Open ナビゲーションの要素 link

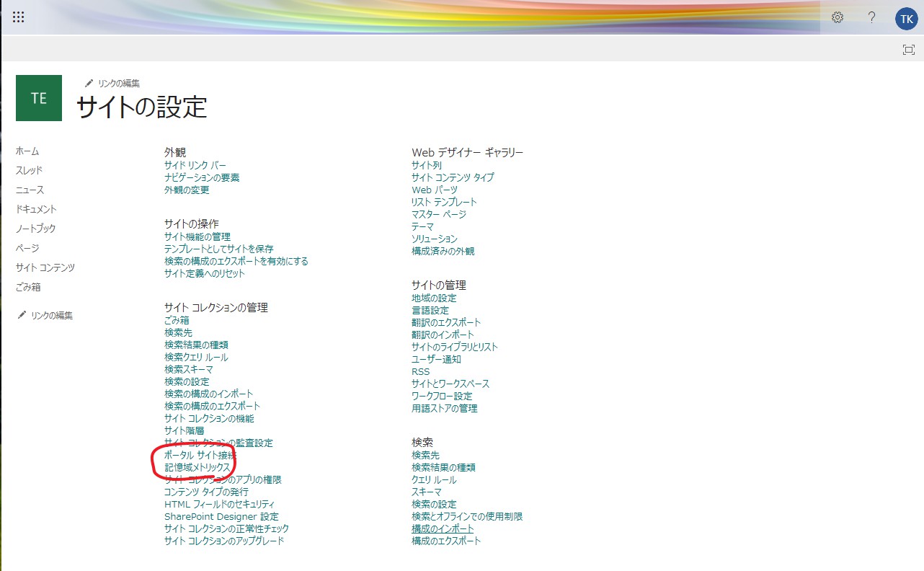pos(202,177)
